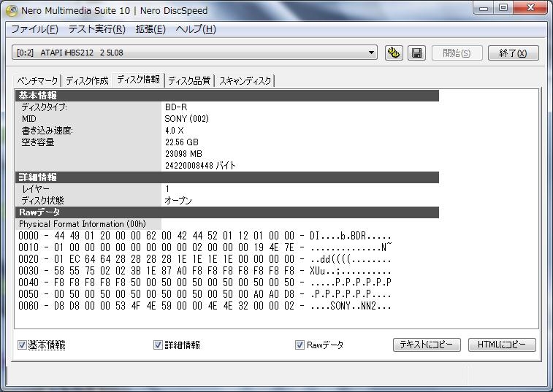Click the 書き込み速度 label
The image size is (553, 392).
pyautogui.click(x=47, y=131)
